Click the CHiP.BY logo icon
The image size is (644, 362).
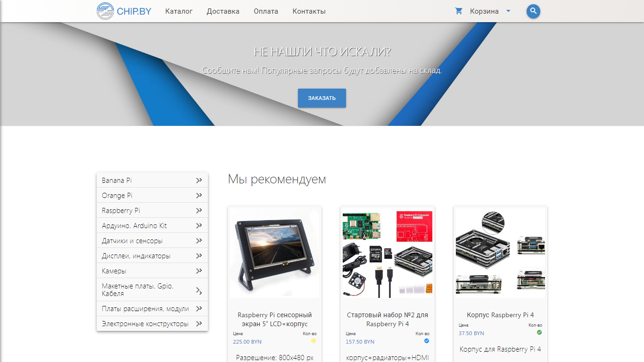[x=105, y=11]
